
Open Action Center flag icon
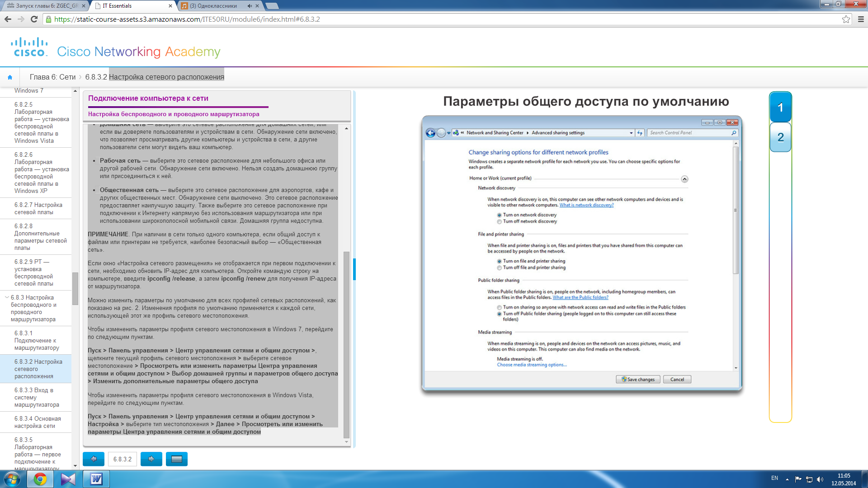tap(798, 479)
